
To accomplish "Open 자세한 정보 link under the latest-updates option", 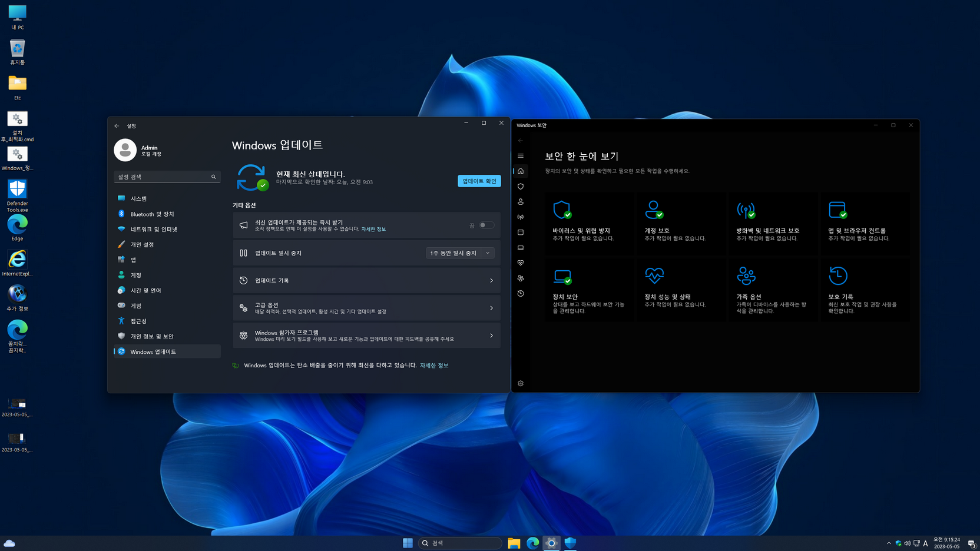I will pyautogui.click(x=373, y=229).
